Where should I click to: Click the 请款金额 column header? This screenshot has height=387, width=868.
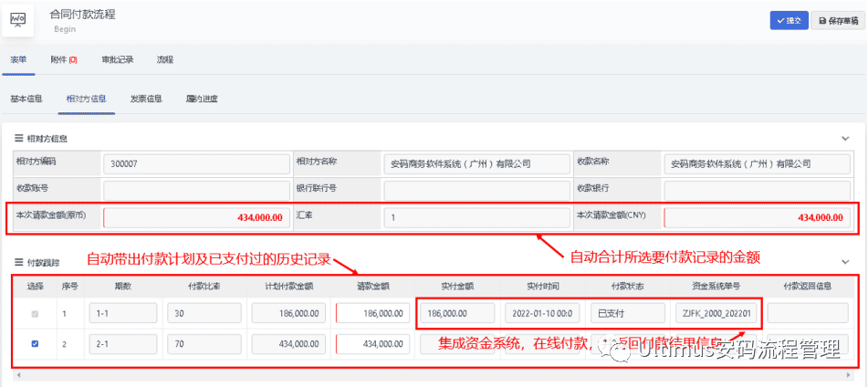click(372, 287)
